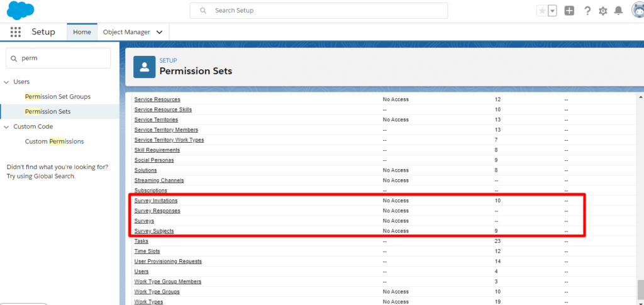The width and height of the screenshot is (644, 305).
Task: Expand the Object Manager tab dropdown
Action: tap(159, 32)
